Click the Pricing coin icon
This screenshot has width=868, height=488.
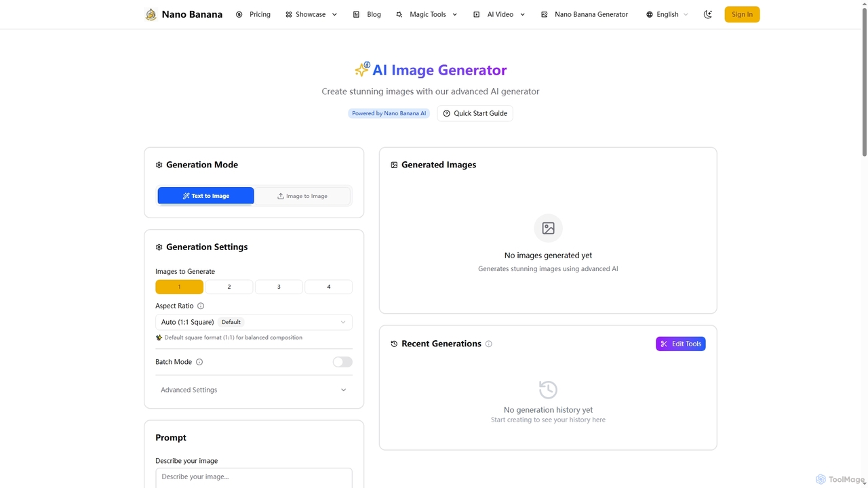click(239, 14)
